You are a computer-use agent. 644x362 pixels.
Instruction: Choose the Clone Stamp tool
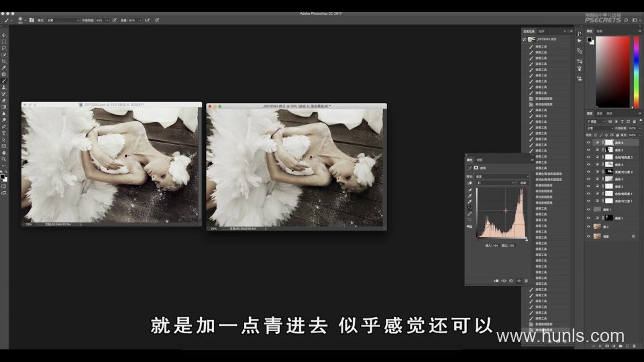point(4,87)
